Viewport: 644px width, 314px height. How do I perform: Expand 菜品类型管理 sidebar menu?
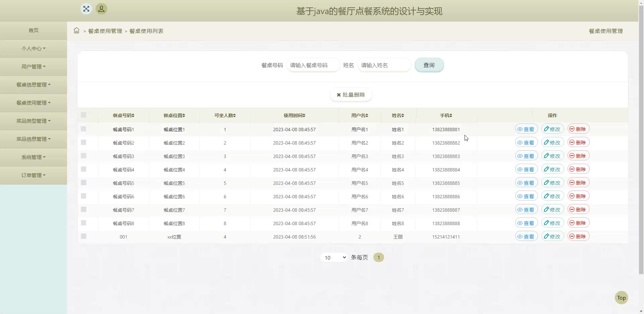pos(34,121)
